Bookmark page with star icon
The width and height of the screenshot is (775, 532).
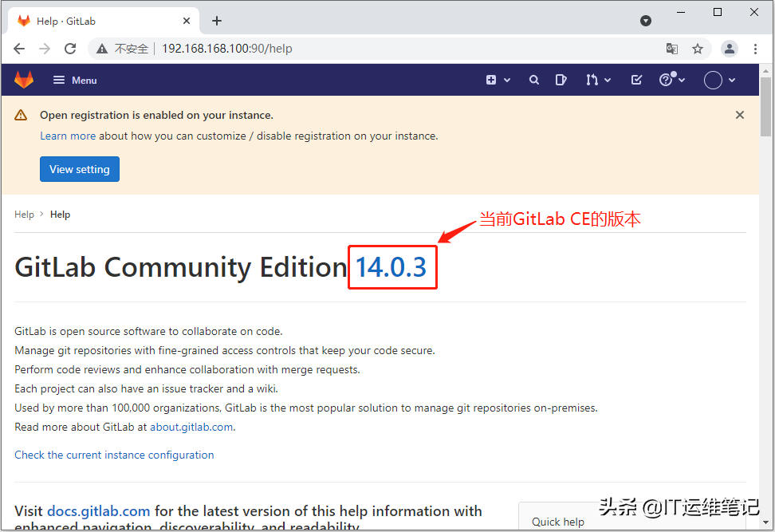coord(698,49)
